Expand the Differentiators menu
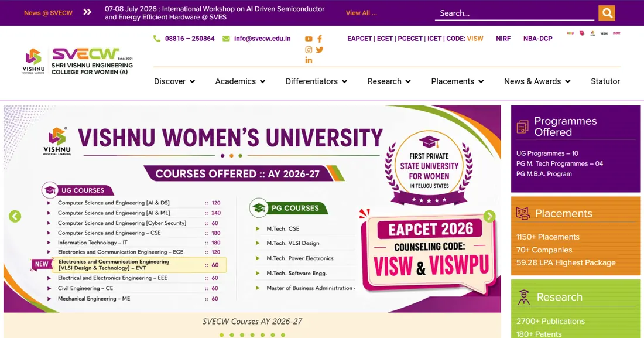Viewport: 644px width, 338px height. coord(316,81)
